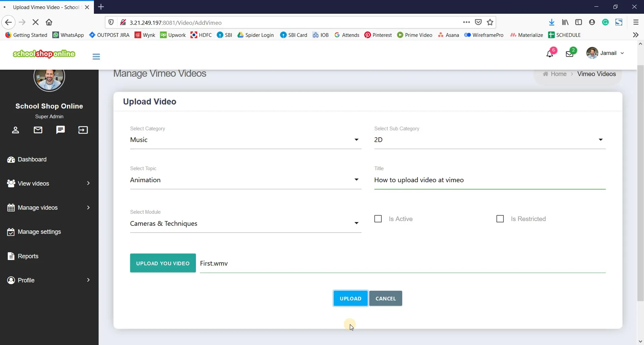Click the sidebar mail envelope icon
644x345 pixels.
tap(38, 130)
